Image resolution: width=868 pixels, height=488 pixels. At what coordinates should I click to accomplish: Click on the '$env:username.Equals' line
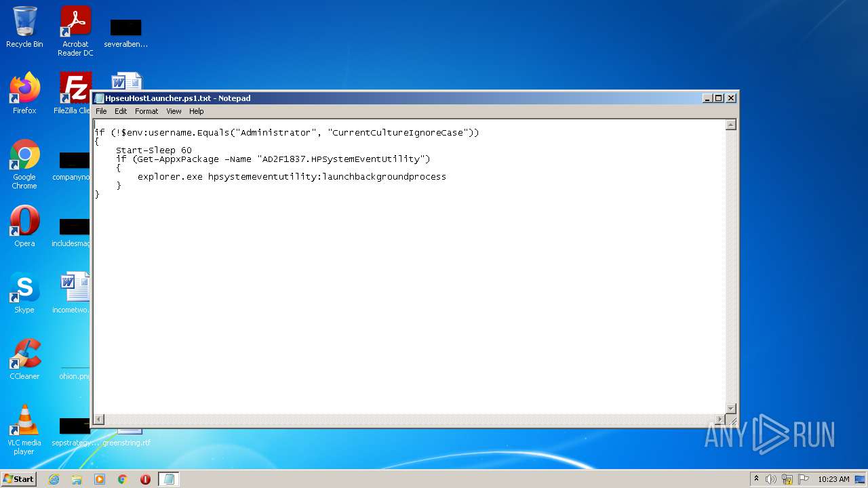click(x=287, y=133)
